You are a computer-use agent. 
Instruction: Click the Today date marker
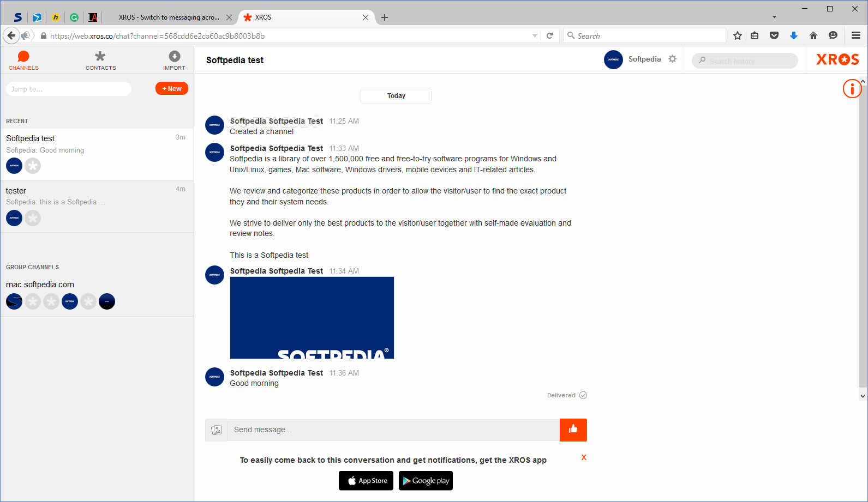tap(396, 96)
